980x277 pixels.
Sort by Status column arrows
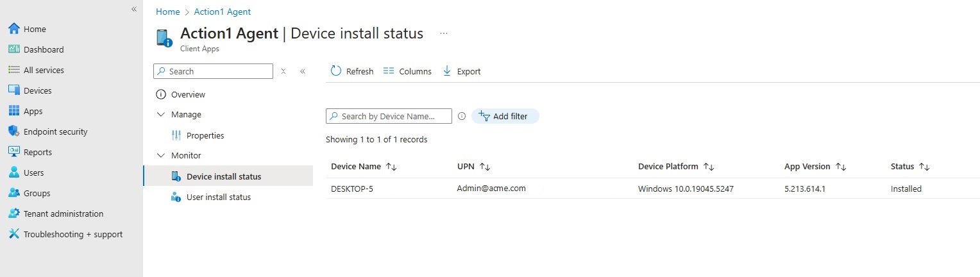coord(924,167)
